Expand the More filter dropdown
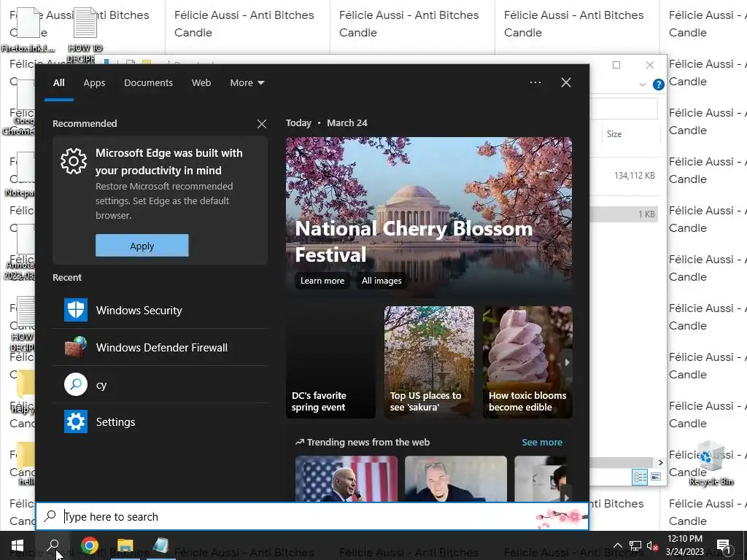 tap(247, 83)
